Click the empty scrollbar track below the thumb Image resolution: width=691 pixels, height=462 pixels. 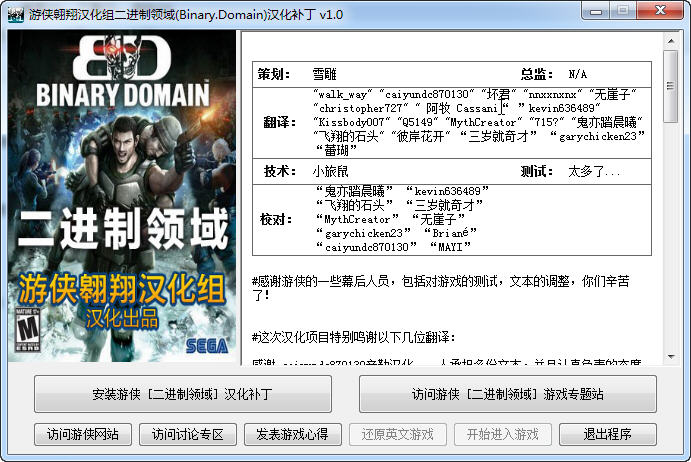[x=671, y=236]
